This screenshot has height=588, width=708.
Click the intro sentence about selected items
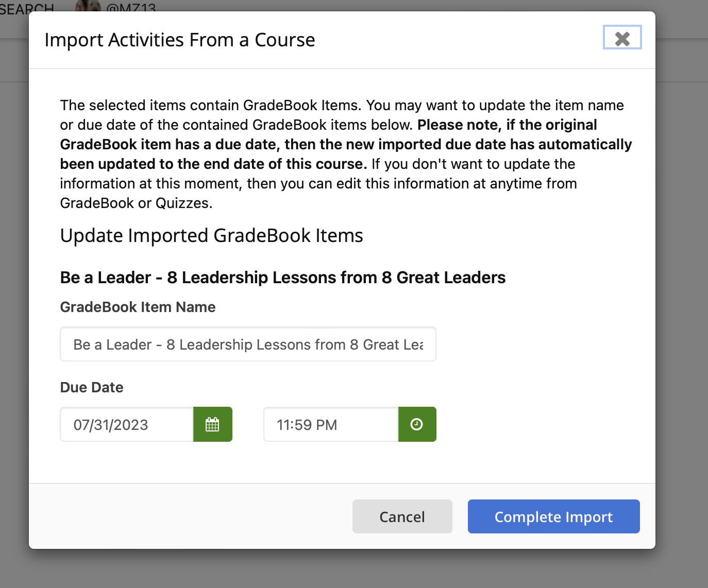[x=342, y=105]
